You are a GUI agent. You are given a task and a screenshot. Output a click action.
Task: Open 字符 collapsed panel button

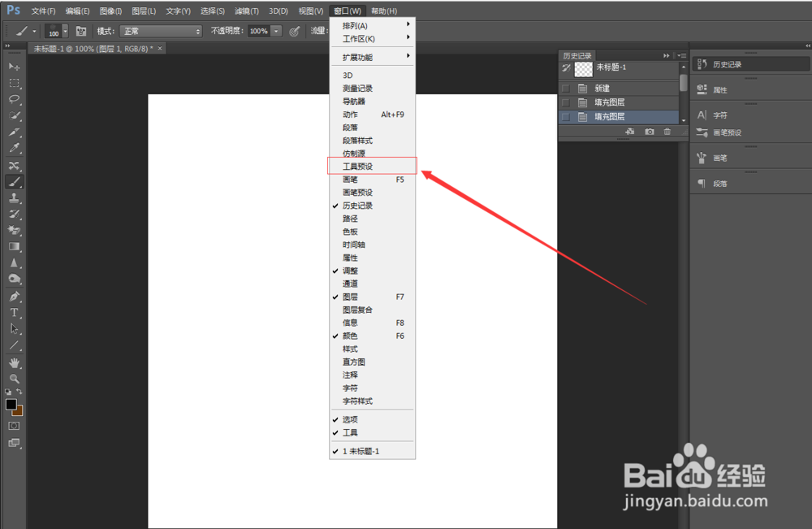(x=751, y=115)
